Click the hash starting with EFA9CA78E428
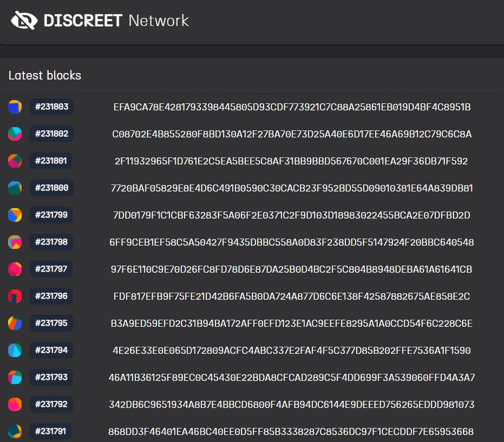 click(x=292, y=107)
